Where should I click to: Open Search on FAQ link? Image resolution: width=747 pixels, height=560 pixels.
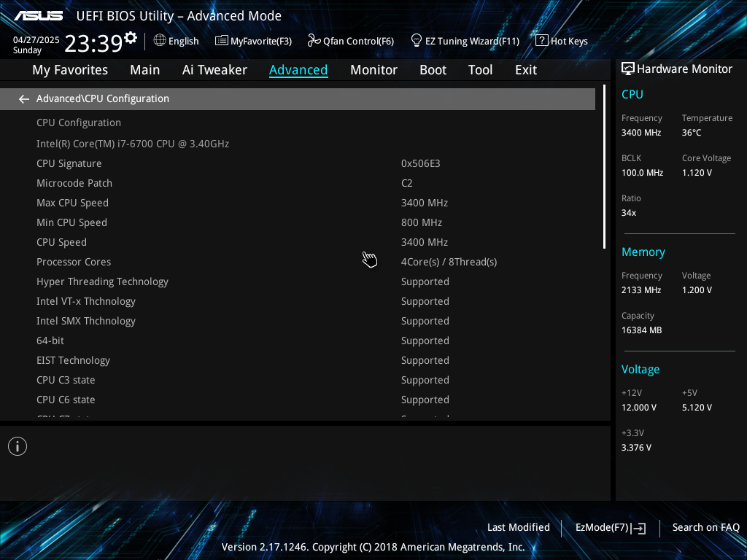coord(705,528)
